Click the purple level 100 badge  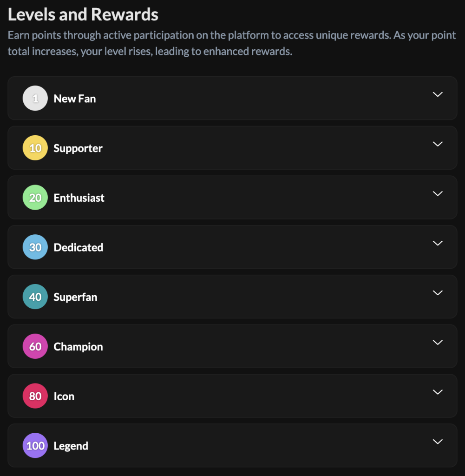pyautogui.click(x=35, y=445)
